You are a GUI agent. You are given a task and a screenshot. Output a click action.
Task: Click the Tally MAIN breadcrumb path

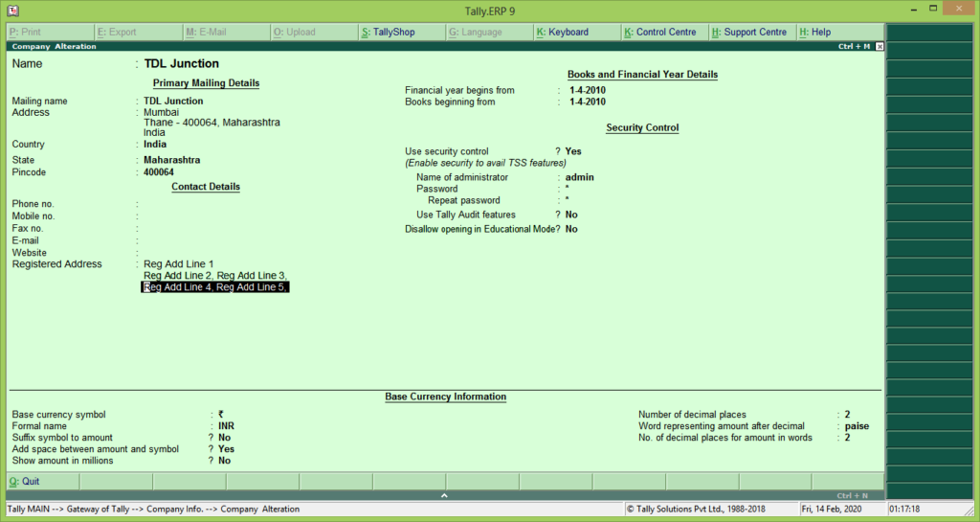pyautogui.click(x=154, y=509)
